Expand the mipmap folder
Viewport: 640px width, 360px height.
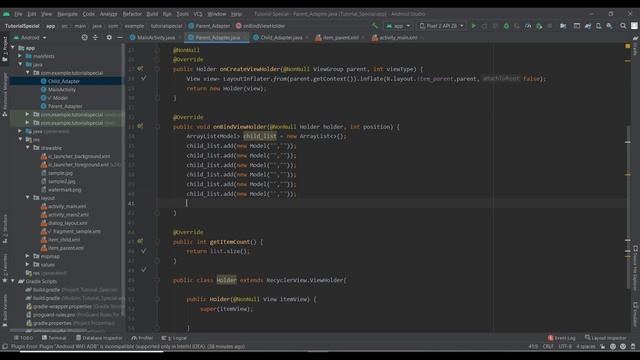(x=28, y=256)
